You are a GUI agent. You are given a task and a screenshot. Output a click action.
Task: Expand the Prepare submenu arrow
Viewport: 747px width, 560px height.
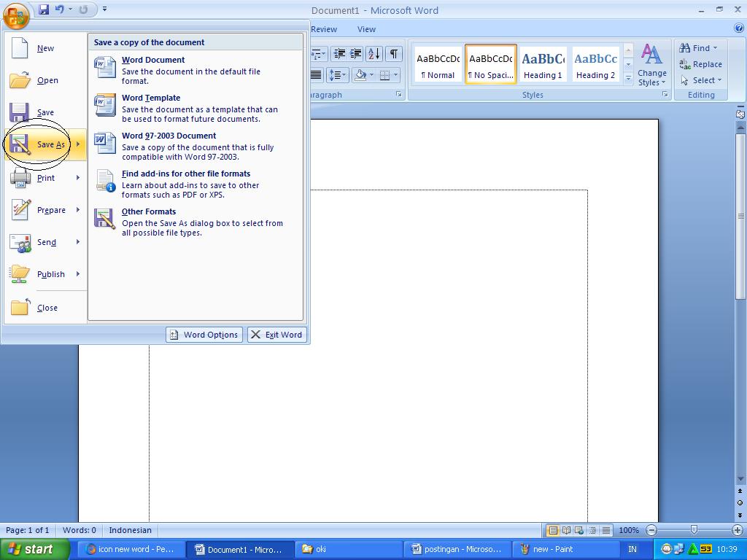click(78, 209)
